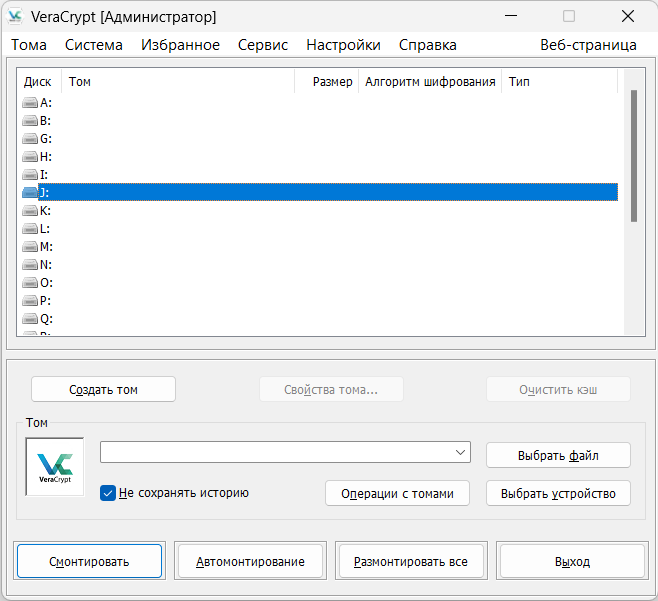The width and height of the screenshot is (658, 601).
Task: Click the Алгоритм шифрования column header
Action: pyautogui.click(x=430, y=81)
